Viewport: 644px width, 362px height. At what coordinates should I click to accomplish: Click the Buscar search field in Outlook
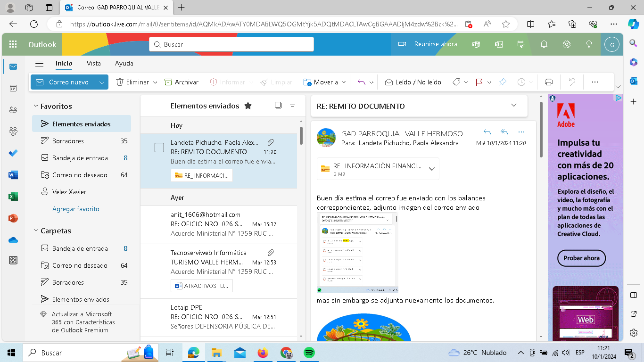[x=231, y=44]
